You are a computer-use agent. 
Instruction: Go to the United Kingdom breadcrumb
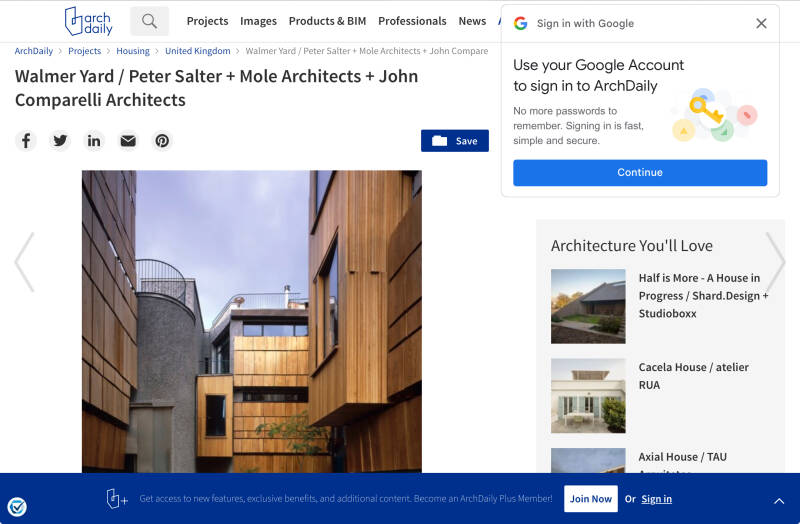[x=197, y=51]
